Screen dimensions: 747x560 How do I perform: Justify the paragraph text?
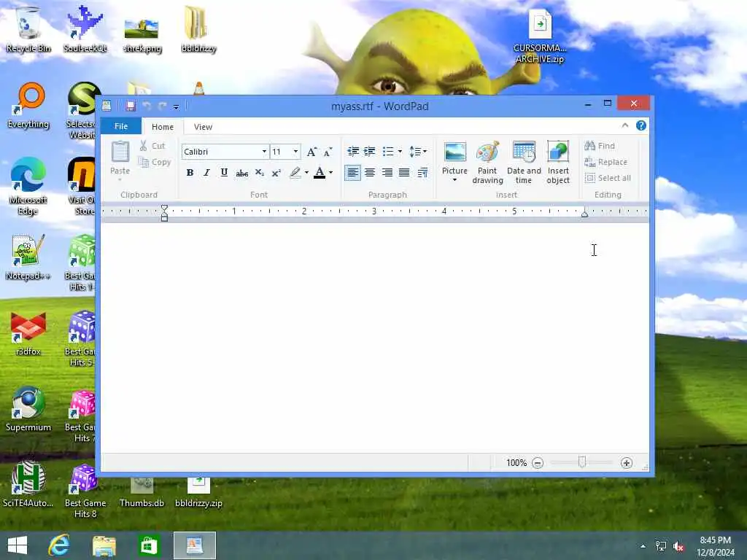[404, 172]
